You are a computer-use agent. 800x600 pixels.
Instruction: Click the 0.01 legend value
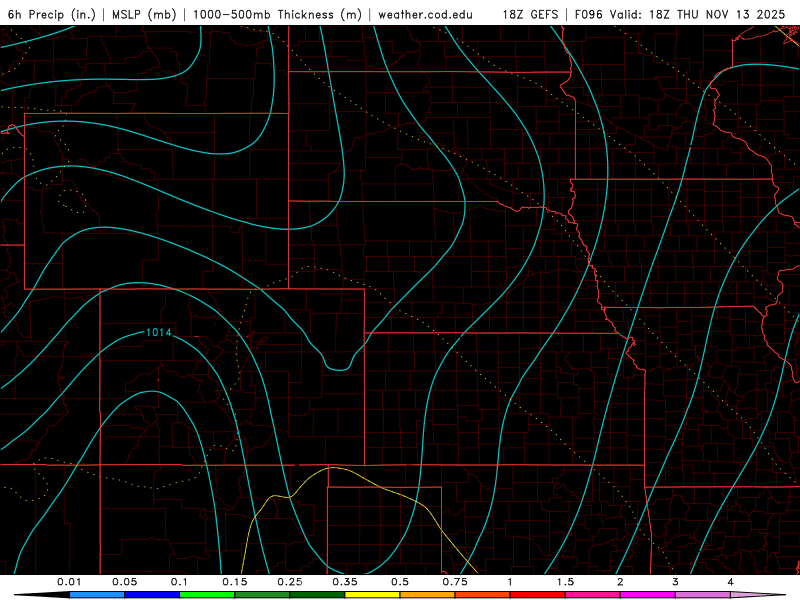pos(69,582)
